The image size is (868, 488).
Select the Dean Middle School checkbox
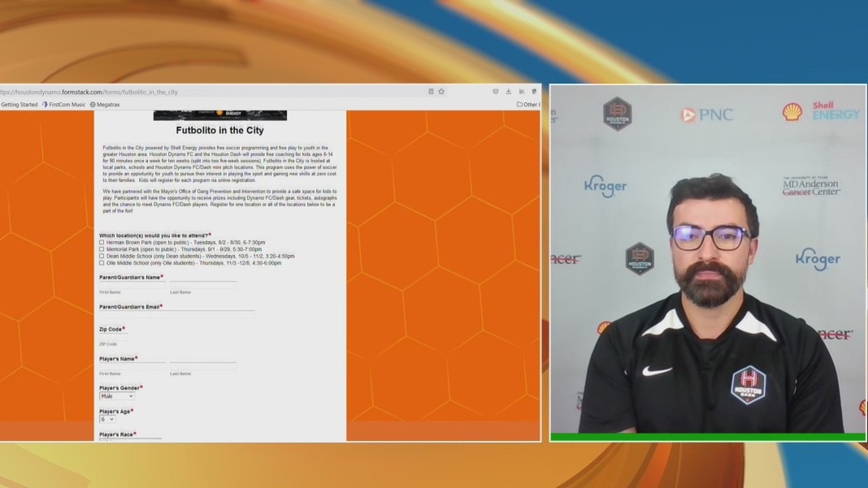pos(102,257)
